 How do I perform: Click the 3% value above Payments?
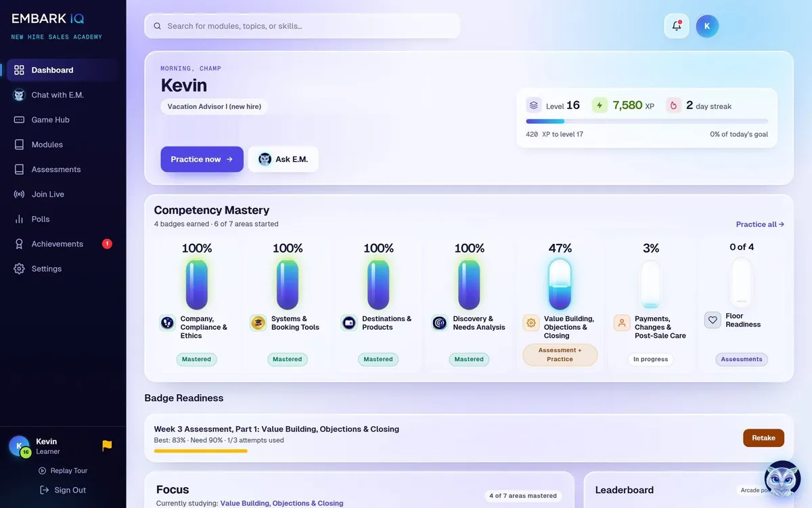[651, 249]
